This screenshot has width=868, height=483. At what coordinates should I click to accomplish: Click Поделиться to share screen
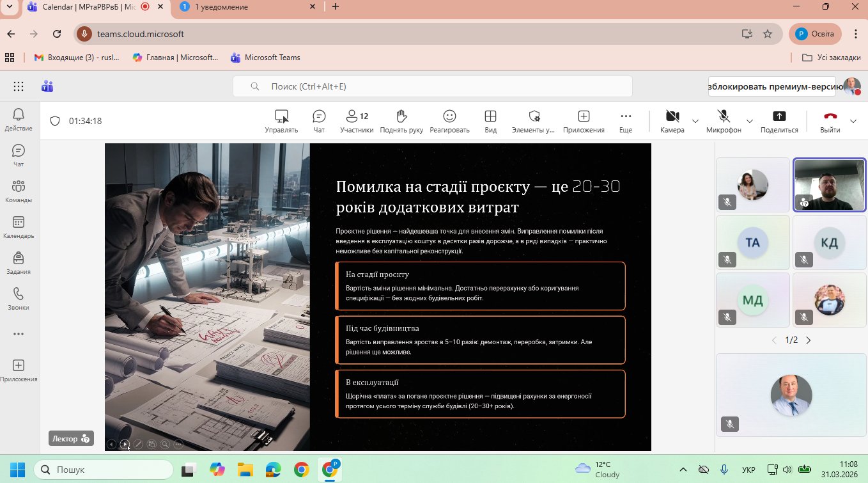779,121
